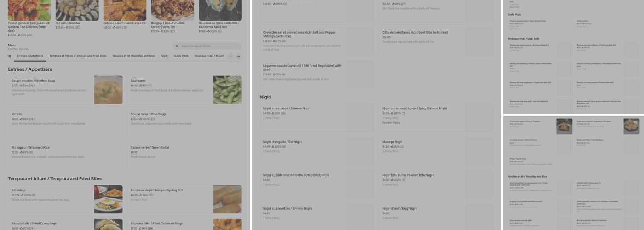Go to Noodles and Rice tab

(133, 56)
